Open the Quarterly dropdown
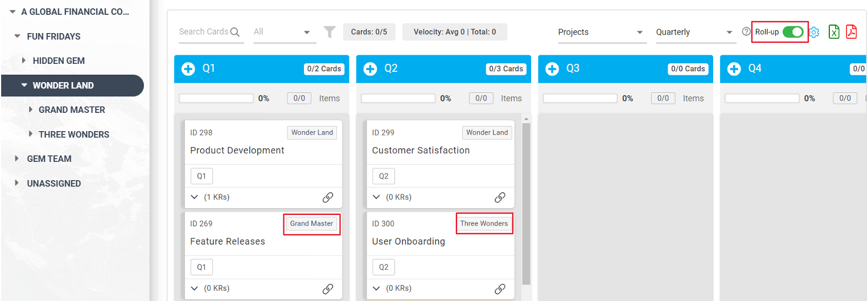 696,32
